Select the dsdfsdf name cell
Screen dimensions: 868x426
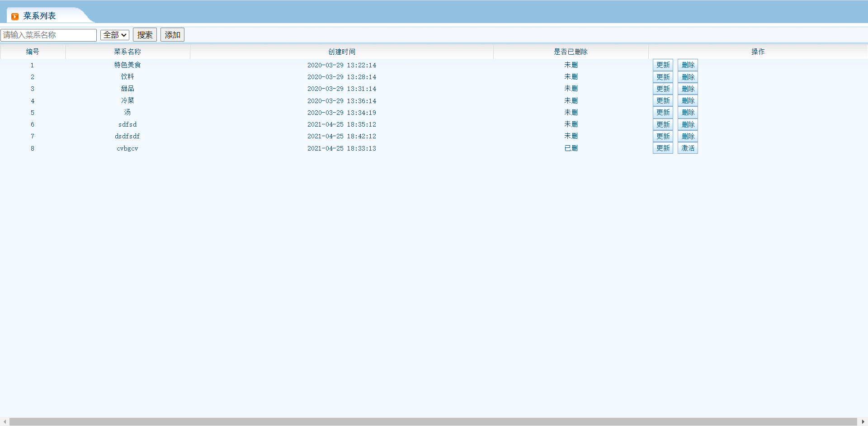coord(127,136)
